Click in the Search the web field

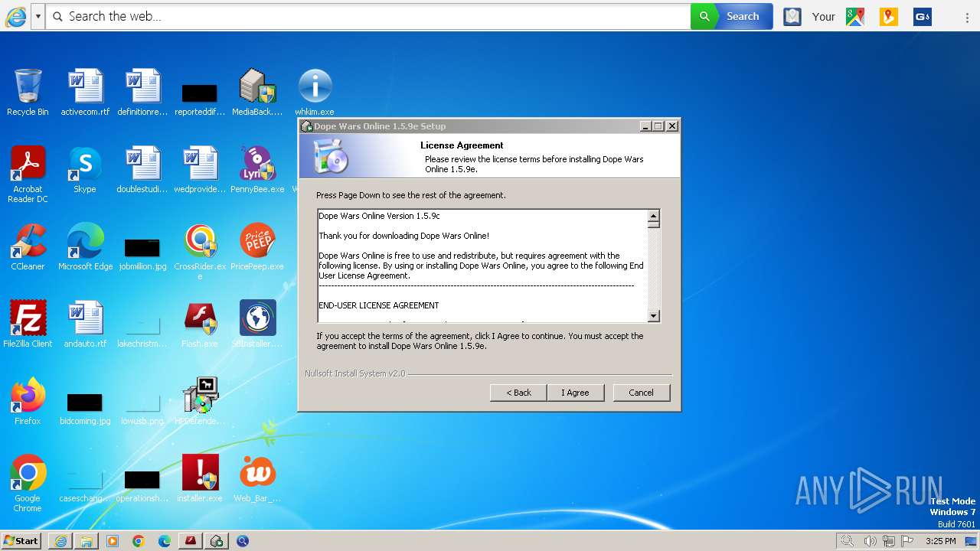pyautogui.click(x=367, y=16)
